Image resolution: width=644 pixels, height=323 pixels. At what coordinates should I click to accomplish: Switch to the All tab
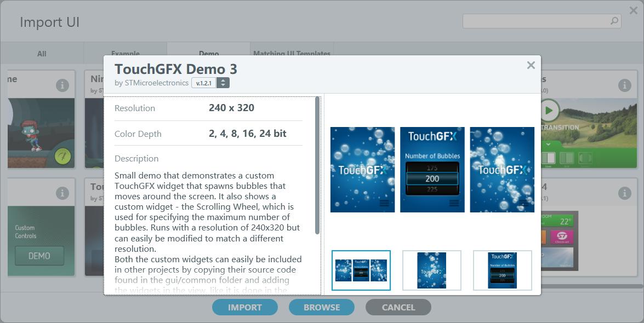pyautogui.click(x=42, y=54)
